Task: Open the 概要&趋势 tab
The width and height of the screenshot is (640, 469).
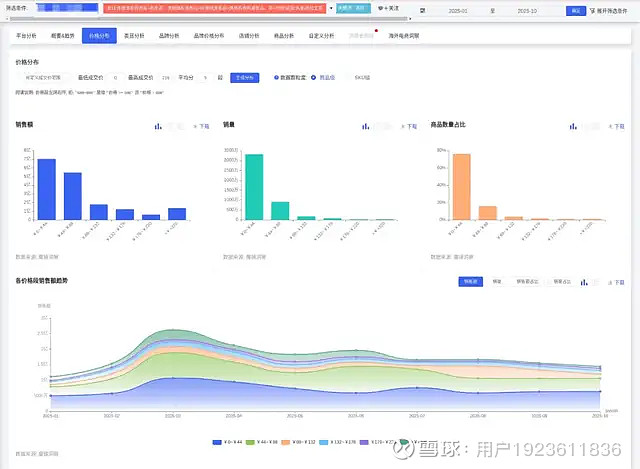Action: click(62, 36)
